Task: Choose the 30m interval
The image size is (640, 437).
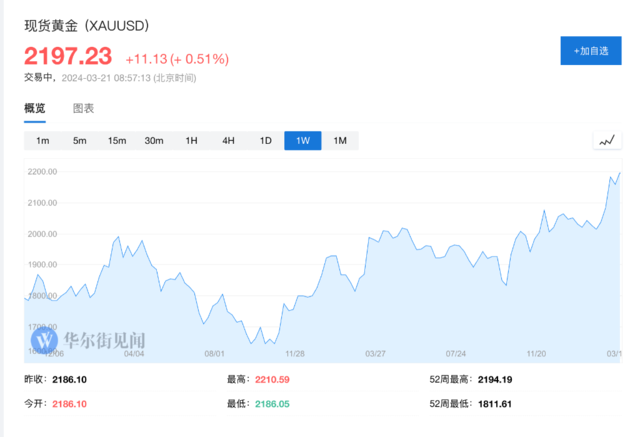Action: point(154,141)
